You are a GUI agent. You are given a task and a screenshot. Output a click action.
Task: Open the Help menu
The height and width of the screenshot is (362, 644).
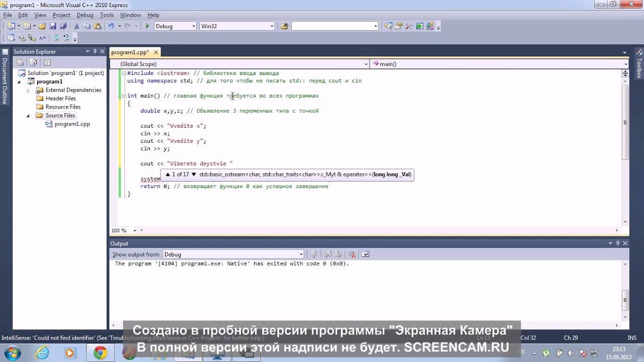coord(153,15)
